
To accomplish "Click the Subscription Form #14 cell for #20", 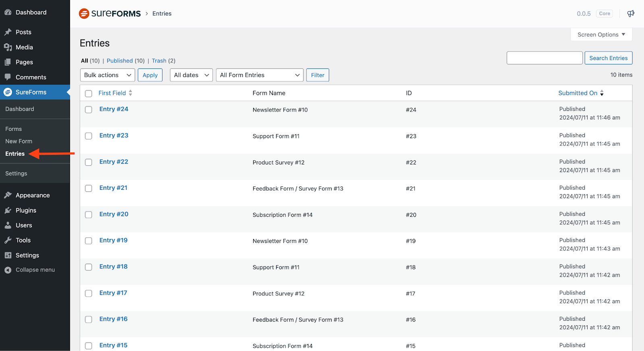I will [x=283, y=215].
